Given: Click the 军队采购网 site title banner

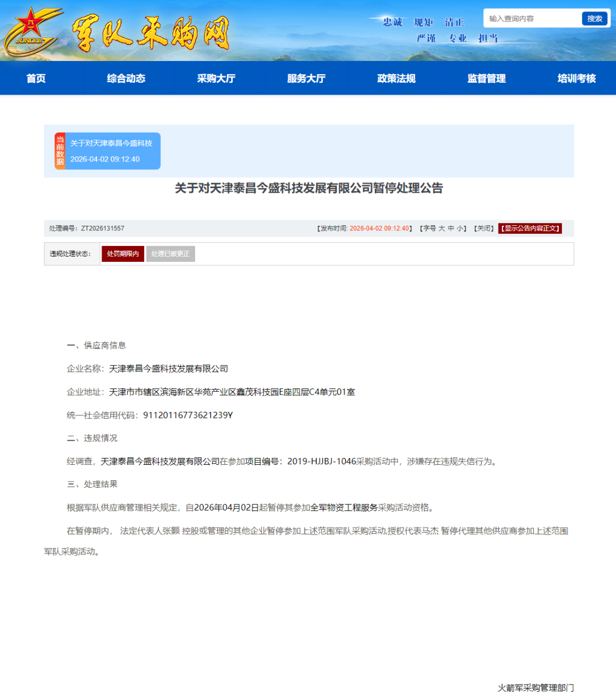Looking at the screenshot, I should [x=151, y=33].
